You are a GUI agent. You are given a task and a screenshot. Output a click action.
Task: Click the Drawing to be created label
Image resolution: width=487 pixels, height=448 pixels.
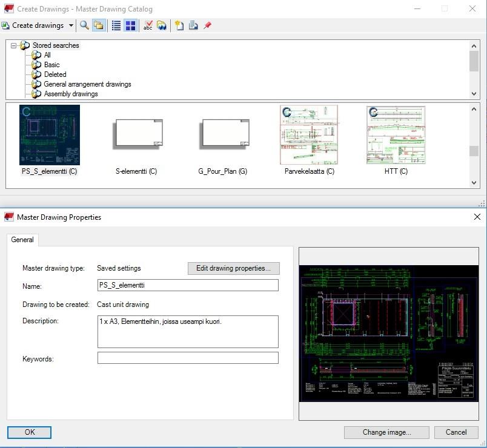(56, 305)
